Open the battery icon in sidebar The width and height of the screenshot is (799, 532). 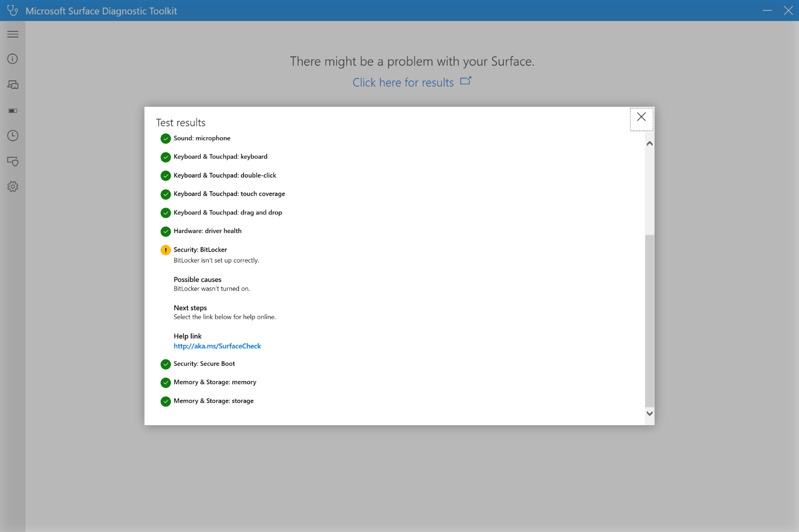click(x=13, y=111)
